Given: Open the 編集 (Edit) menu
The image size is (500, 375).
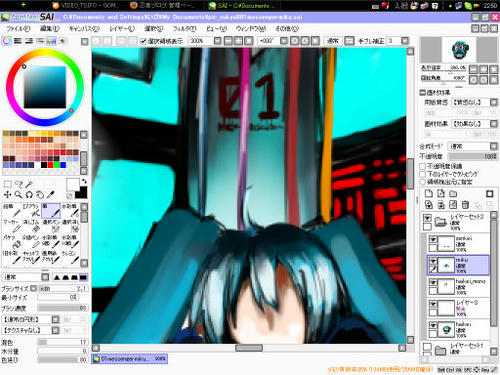Looking at the screenshot, I should [50, 29].
